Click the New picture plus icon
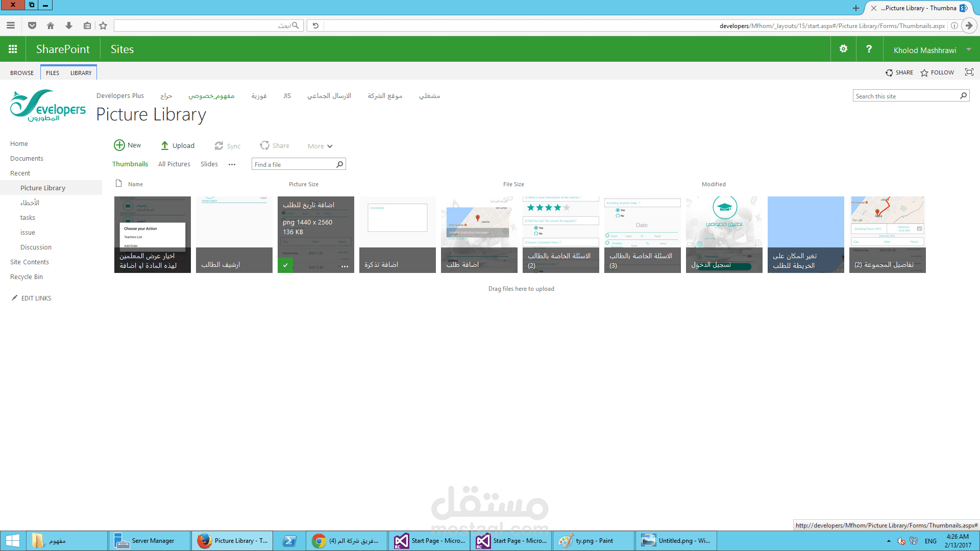The width and height of the screenshot is (980, 551). (x=119, y=145)
